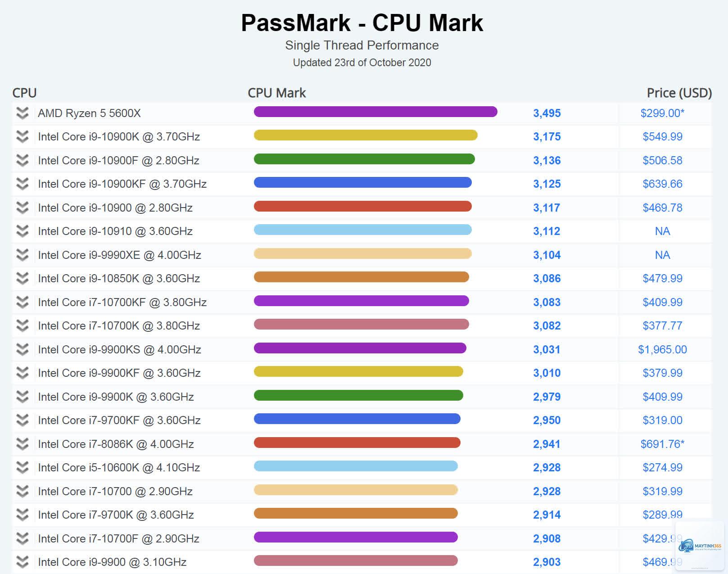Expand the Intel Core i7-9700K chevron
This screenshot has width=728, height=574.
tap(22, 515)
